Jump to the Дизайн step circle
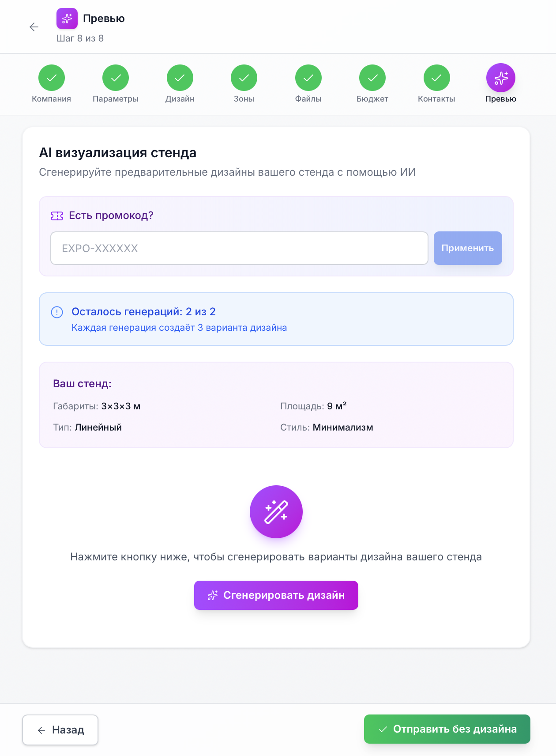 coord(180,78)
